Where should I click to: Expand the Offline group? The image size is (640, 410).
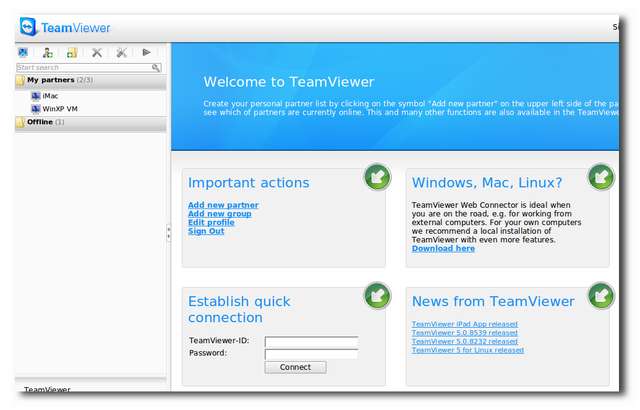pos(21,122)
